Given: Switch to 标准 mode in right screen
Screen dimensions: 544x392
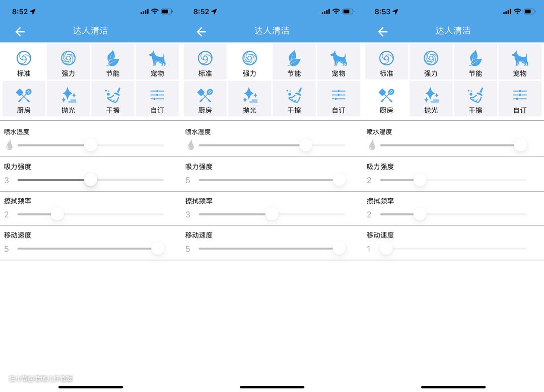Looking at the screenshot, I should [386, 62].
